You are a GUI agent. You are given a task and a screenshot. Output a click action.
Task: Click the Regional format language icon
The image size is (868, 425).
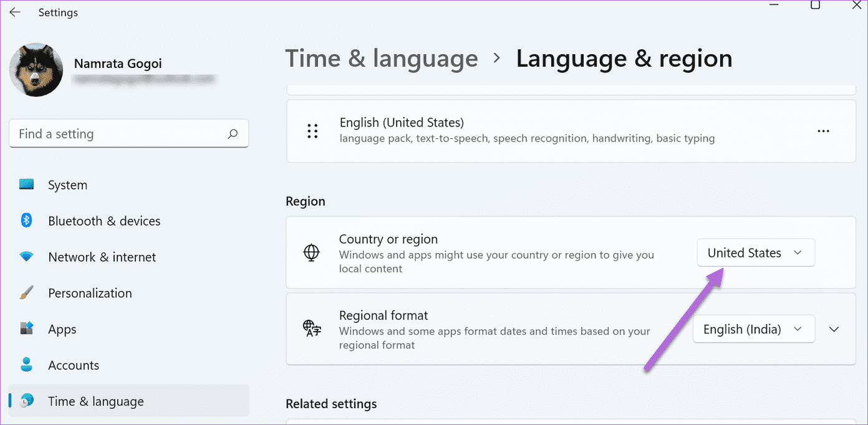[x=312, y=328]
